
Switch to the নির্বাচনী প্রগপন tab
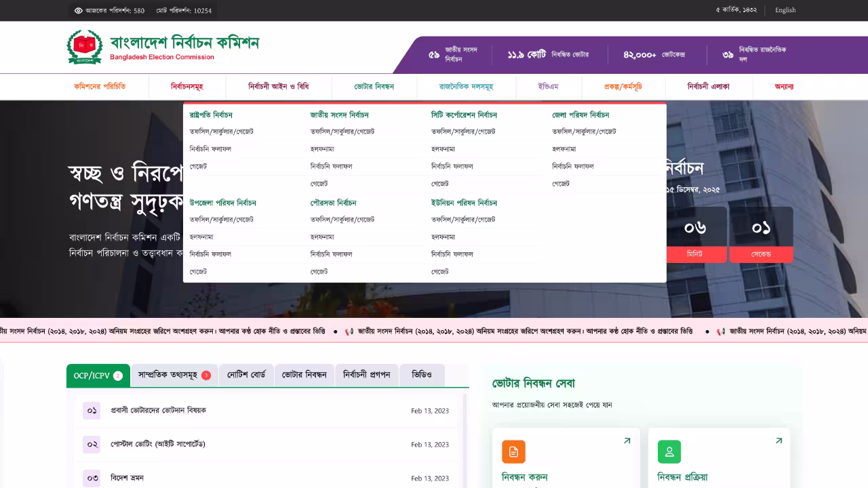coord(367,375)
